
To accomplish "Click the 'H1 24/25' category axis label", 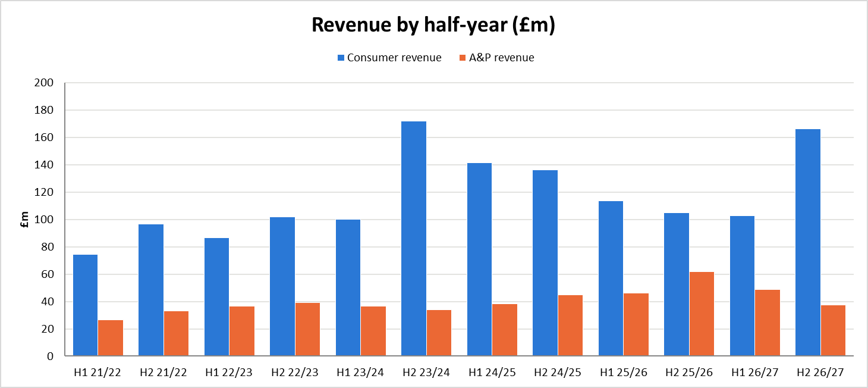I will click(x=492, y=373).
